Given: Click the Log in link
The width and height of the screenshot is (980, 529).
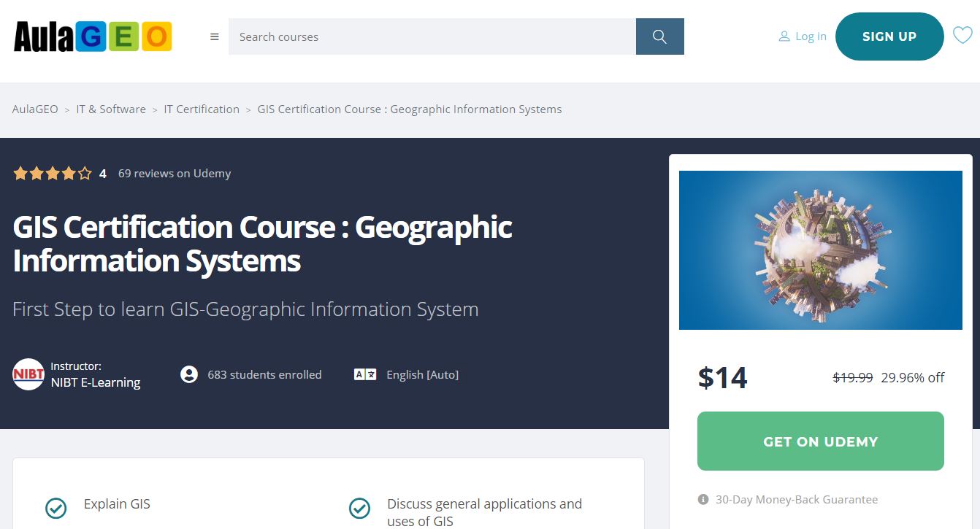Looking at the screenshot, I should point(811,36).
